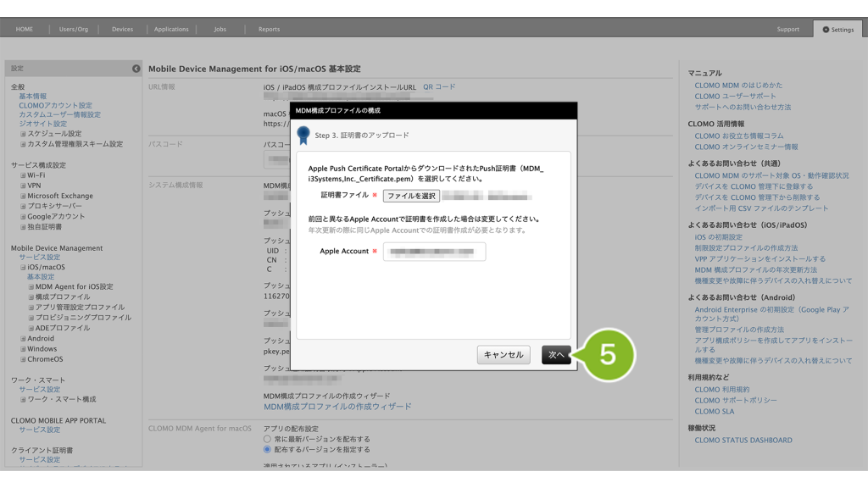Click the Apple Account input field
This screenshot has height=488, width=868.
pyautogui.click(x=434, y=252)
